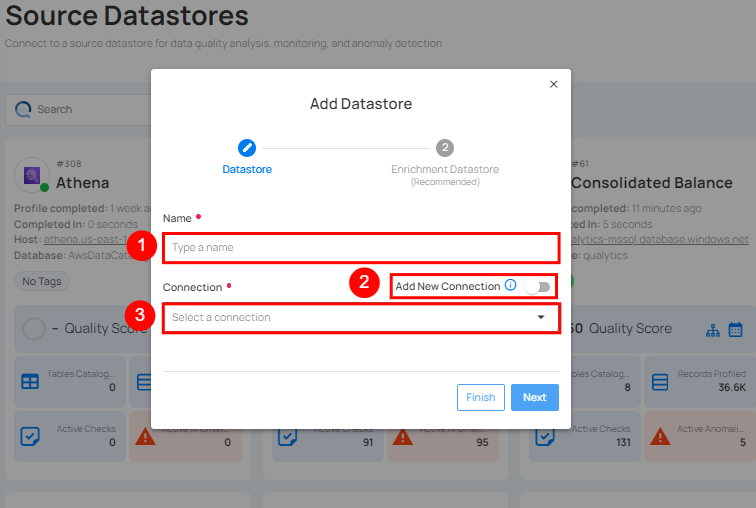Viewport: 756px width, 508px height.
Task: Click the connection dropdown arrow
Action: (541, 318)
